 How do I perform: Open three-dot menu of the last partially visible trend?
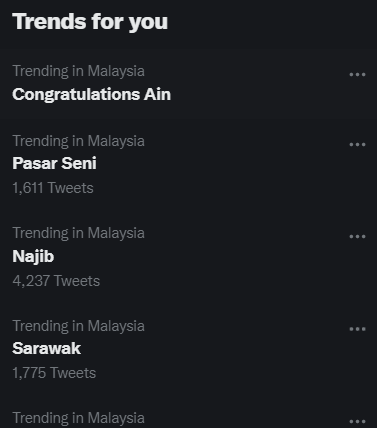[357, 421]
